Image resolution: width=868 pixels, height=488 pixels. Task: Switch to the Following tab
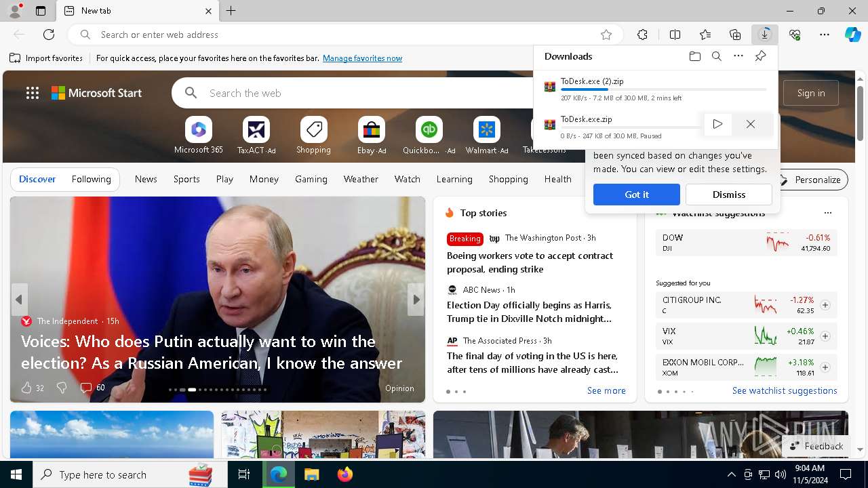(91, 179)
